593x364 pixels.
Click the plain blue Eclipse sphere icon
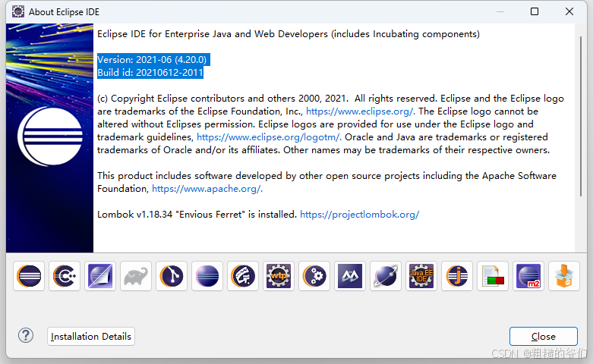pos(207,276)
